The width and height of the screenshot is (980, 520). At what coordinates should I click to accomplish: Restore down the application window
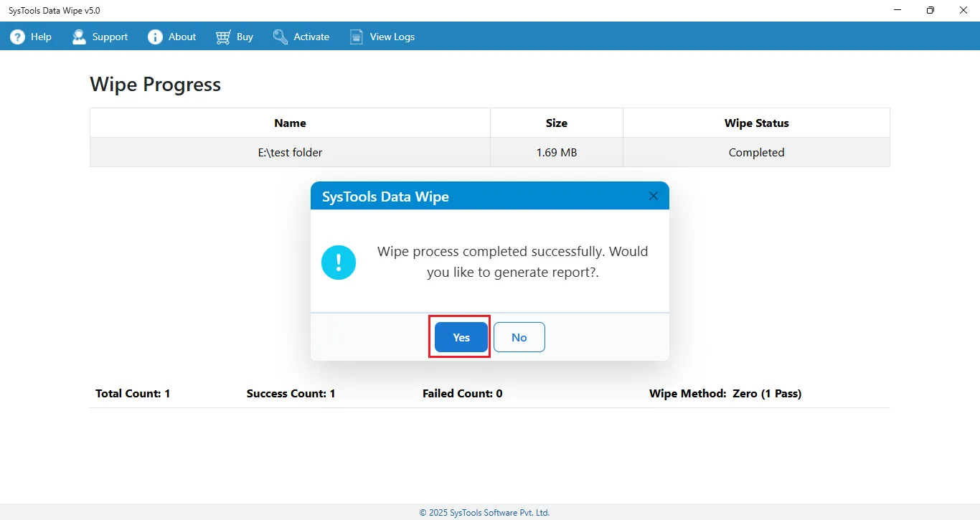(930, 10)
